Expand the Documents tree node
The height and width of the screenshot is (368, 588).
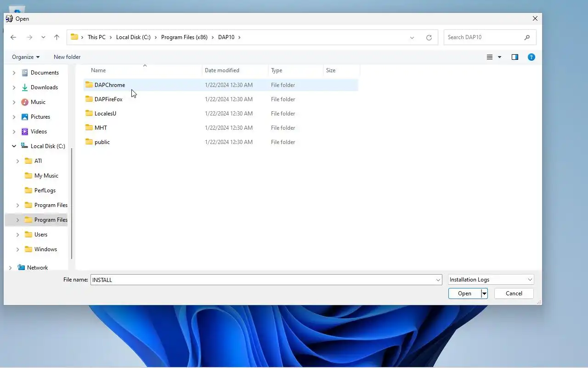(14, 73)
